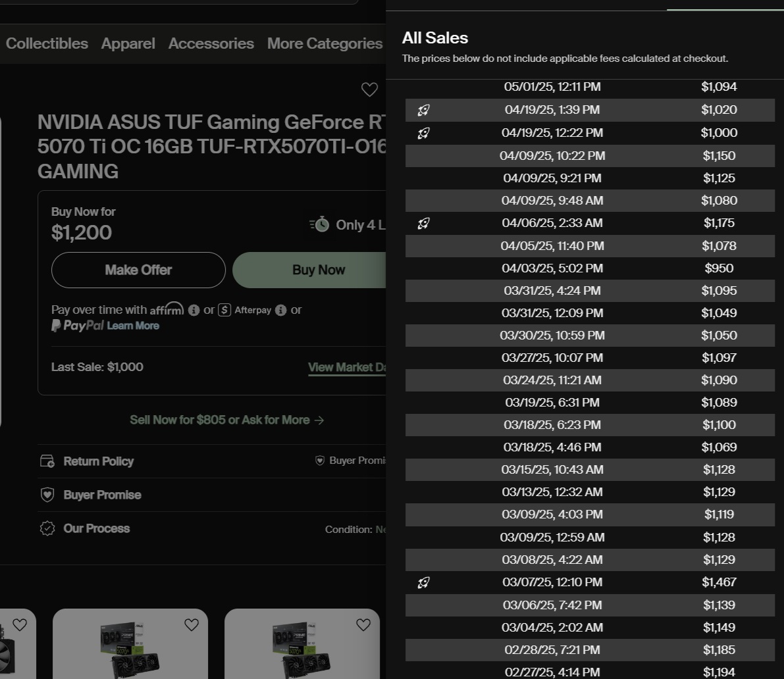Click the Afterpay logo icon
The width and height of the screenshot is (784, 679).
[224, 311]
